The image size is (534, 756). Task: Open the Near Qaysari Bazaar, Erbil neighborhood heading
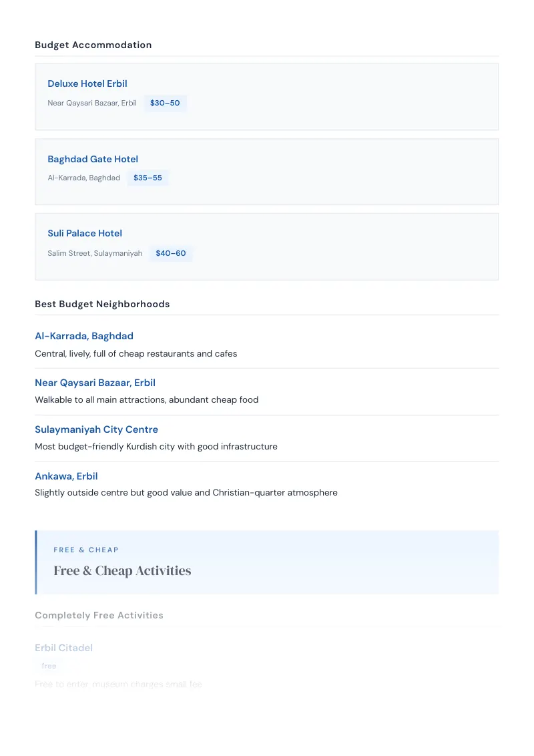95,383
